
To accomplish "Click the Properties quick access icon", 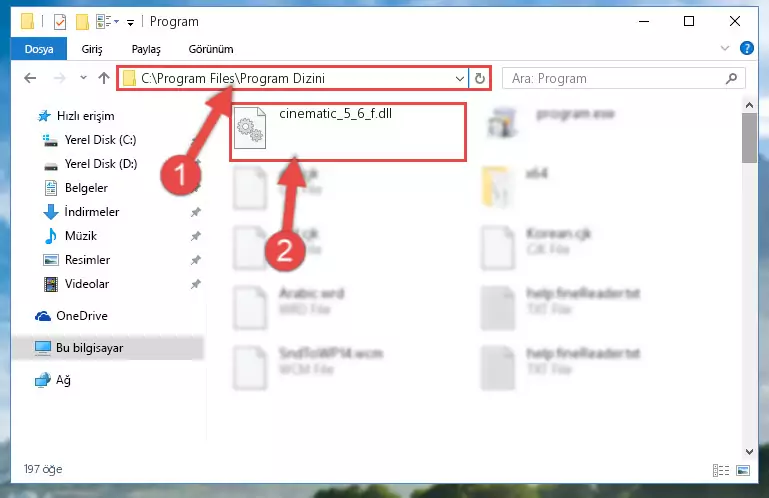I will click(x=60, y=22).
